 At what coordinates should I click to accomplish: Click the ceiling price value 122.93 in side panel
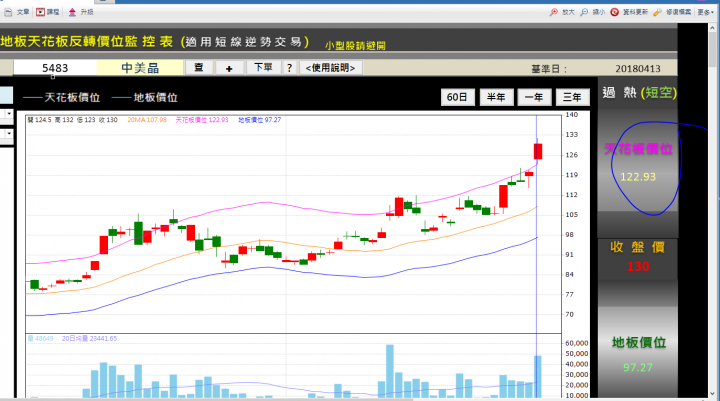[638, 177]
